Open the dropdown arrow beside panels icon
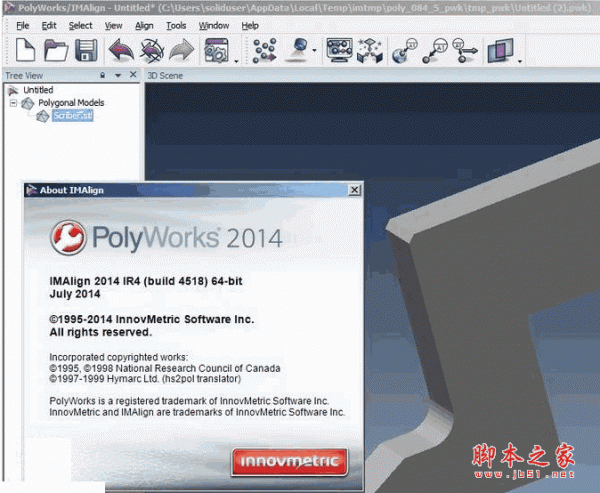The height and width of the screenshot is (493, 600). 520,61
